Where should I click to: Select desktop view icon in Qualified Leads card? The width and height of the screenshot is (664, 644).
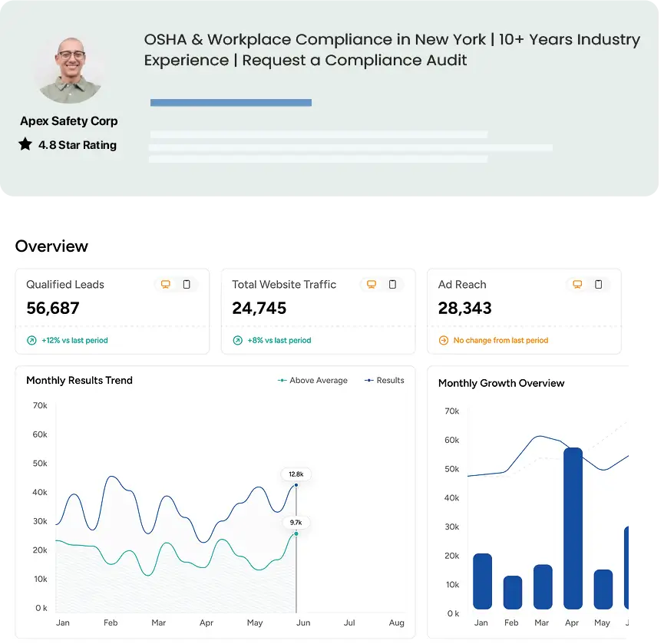166,285
